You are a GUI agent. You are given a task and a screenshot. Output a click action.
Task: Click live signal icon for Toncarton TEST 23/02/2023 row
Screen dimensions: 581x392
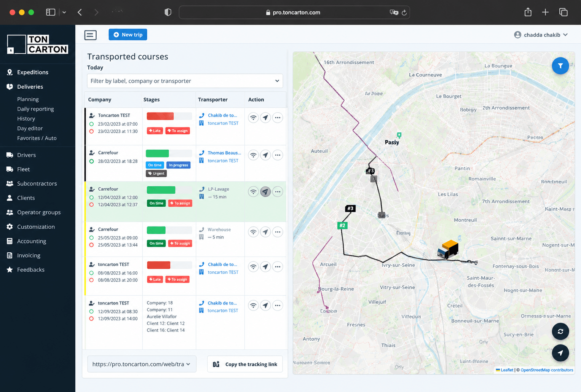click(x=253, y=118)
